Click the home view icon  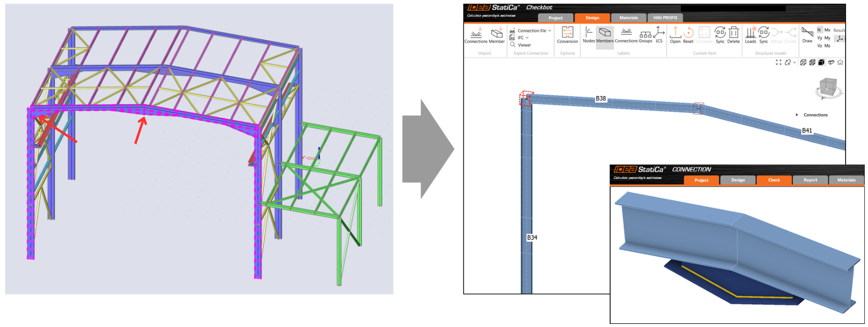pyautogui.click(x=840, y=63)
